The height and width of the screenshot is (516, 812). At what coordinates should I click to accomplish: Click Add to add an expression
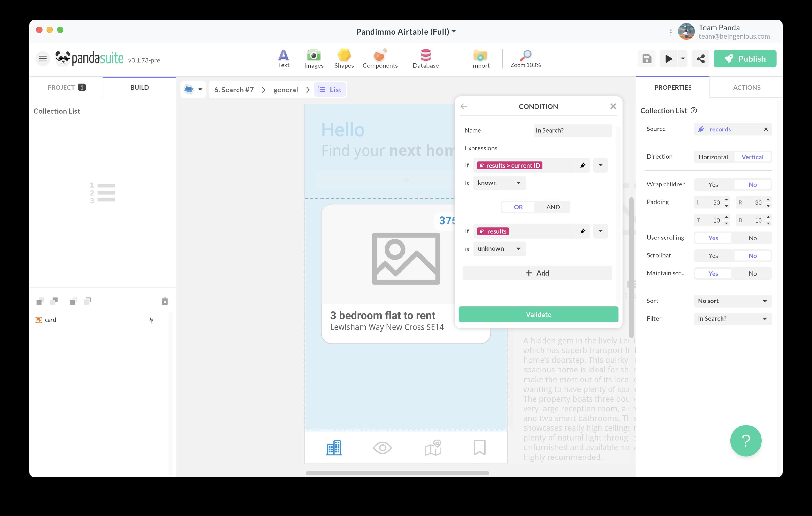click(537, 273)
